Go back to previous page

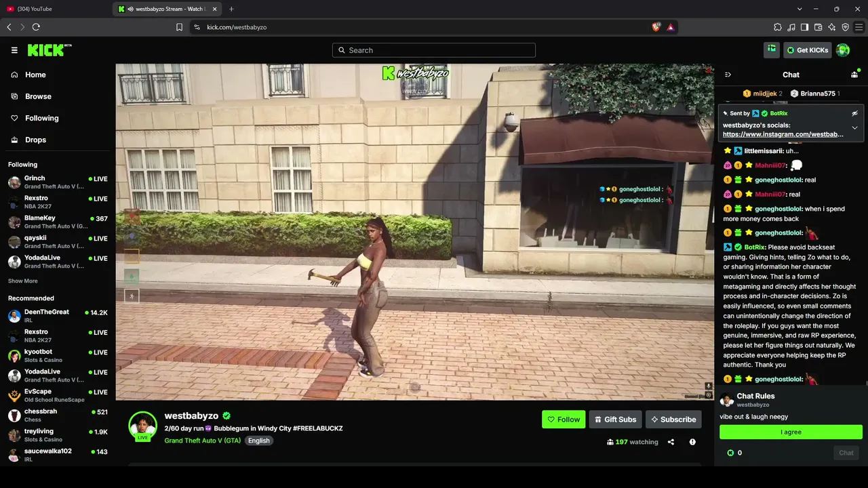pyautogui.click(x=9, y=27)
